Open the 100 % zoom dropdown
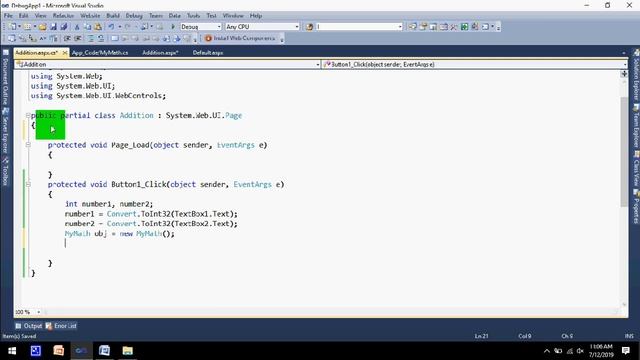This screenshot has width=640, height=360. [39, 312]
